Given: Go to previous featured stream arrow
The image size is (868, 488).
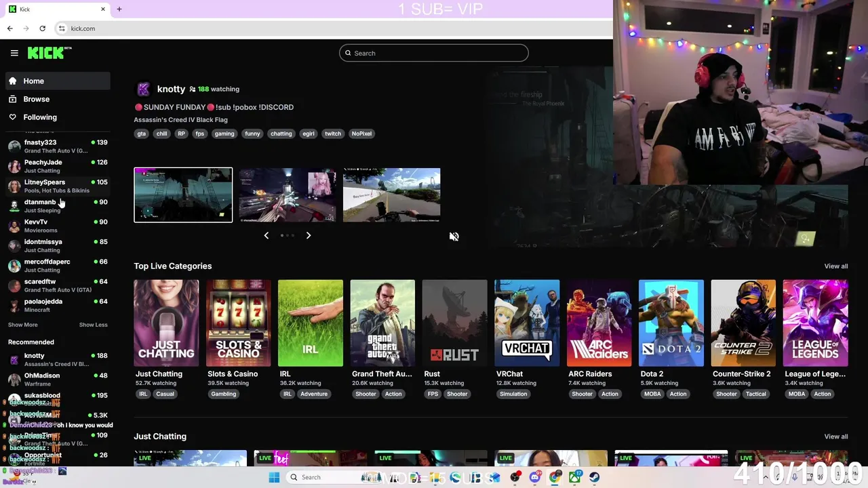Looking at the screenshot, I should (266, 235).
